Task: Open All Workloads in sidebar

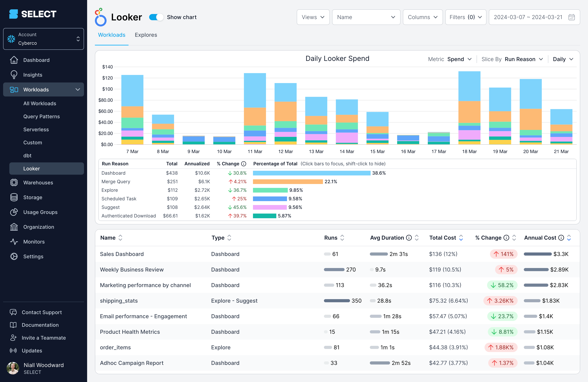Action: pos(39,103)
